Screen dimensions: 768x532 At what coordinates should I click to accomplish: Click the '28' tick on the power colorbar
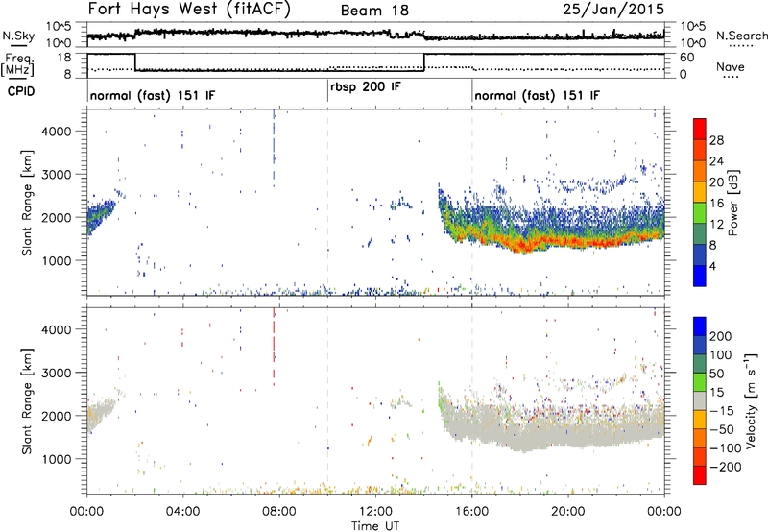coord(716,140)
